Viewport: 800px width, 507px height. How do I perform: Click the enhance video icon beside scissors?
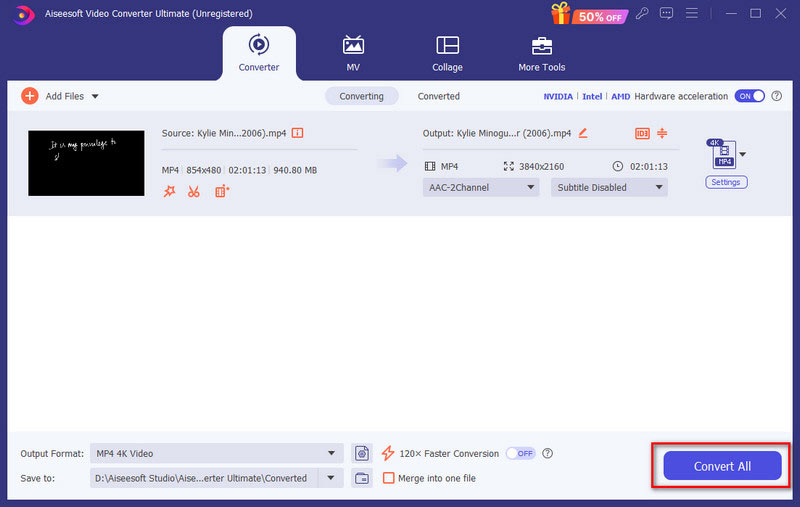coord(222,191)
